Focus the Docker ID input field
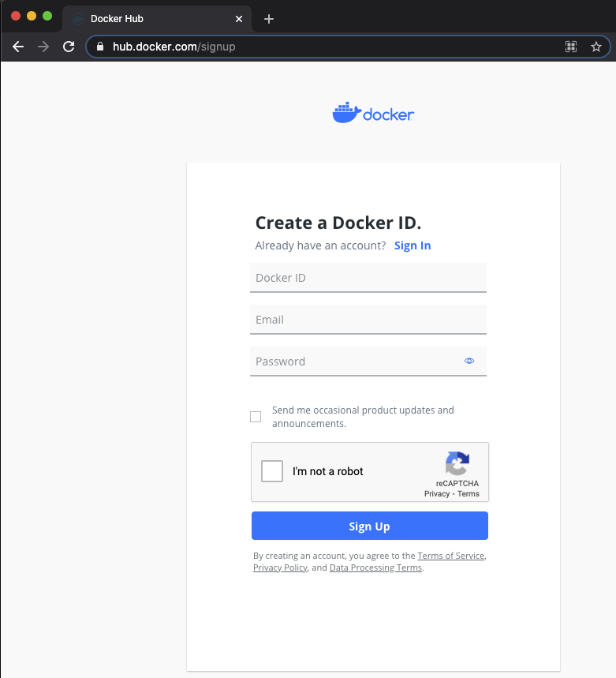 click(x=368, y=278)
